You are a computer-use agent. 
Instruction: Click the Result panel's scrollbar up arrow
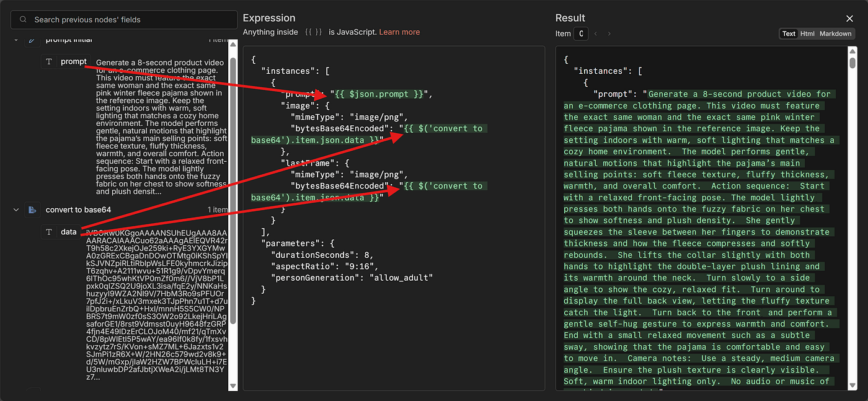click(x=852, y=51)
